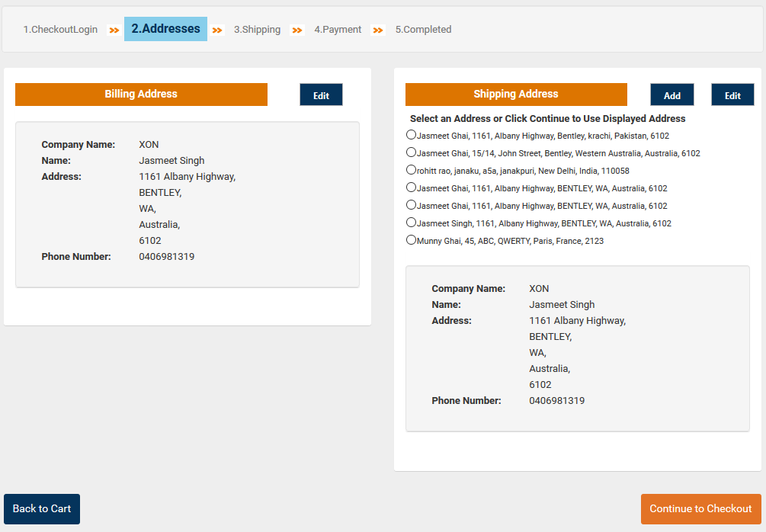Select the Jasmeet Ghai Pakistan address
The height and width of the screenshot is (532, 766).
411,136
